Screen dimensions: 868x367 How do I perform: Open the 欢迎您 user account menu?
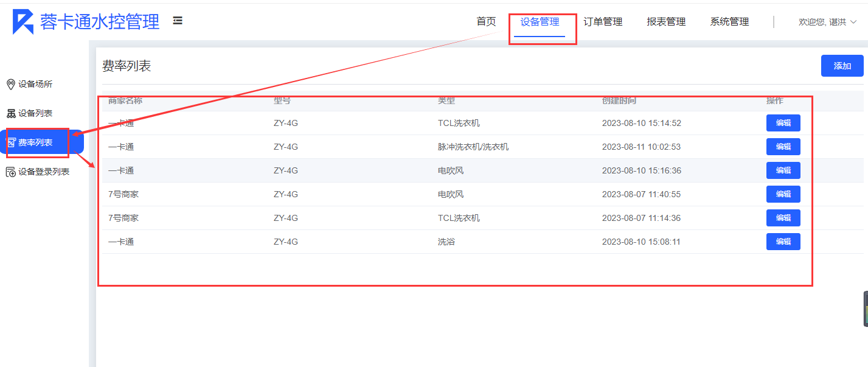click(822, 22)
